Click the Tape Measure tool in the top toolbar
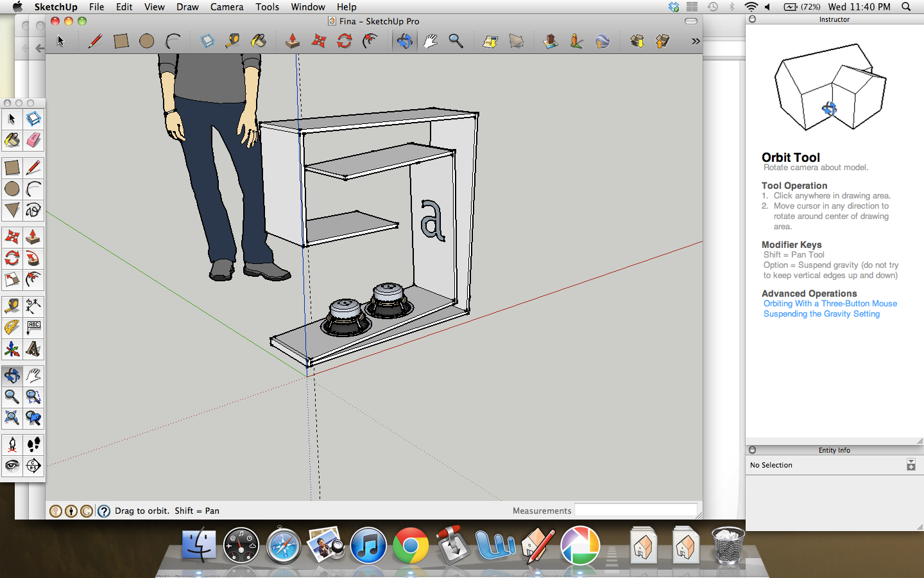The width and height of the screenshot is (924, 578). coord(232,41)
